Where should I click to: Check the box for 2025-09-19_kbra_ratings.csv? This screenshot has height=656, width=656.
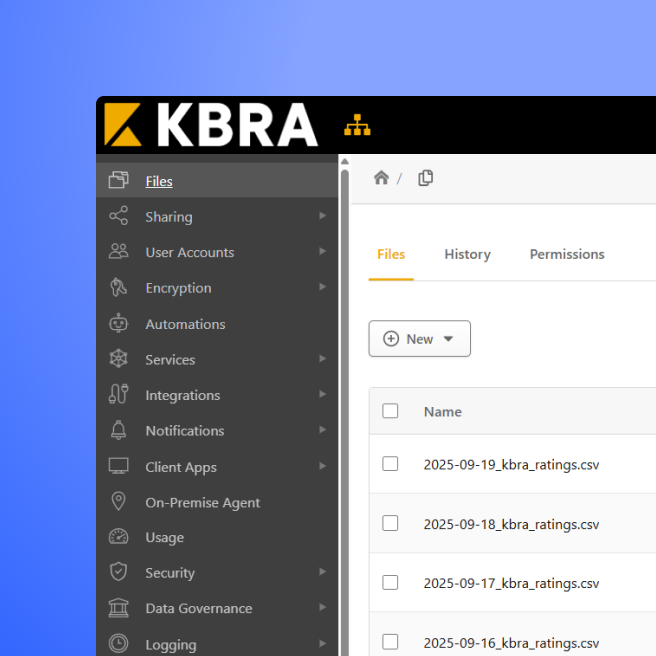(390, 464)
